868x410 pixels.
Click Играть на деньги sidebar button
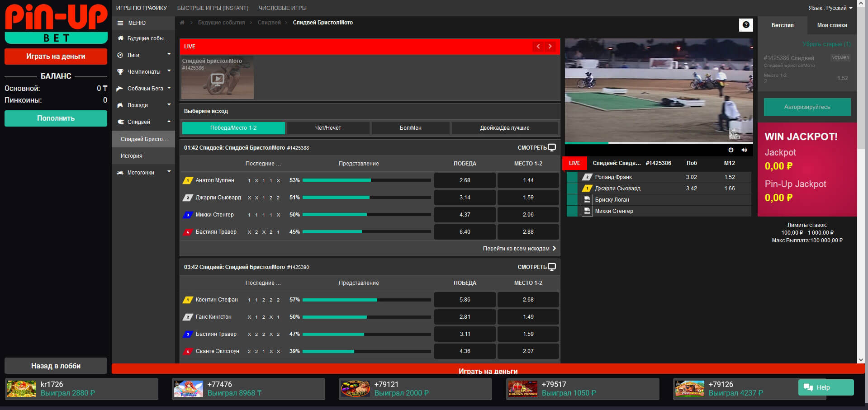(x=56, y=57)
